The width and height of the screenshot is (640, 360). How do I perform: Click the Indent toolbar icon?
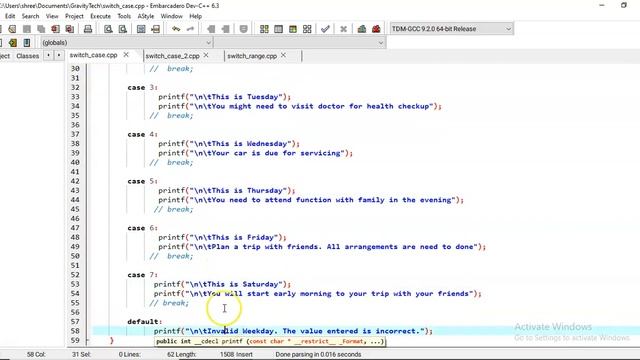(x=211, y=29)
